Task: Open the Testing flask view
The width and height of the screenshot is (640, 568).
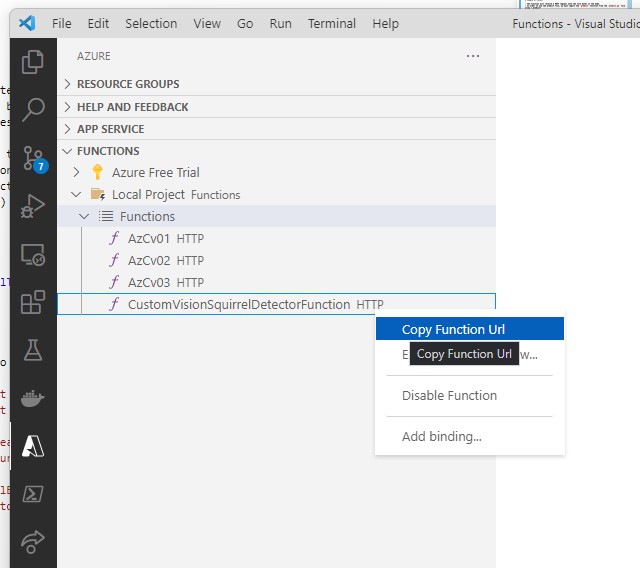Action: coord(33,350)
